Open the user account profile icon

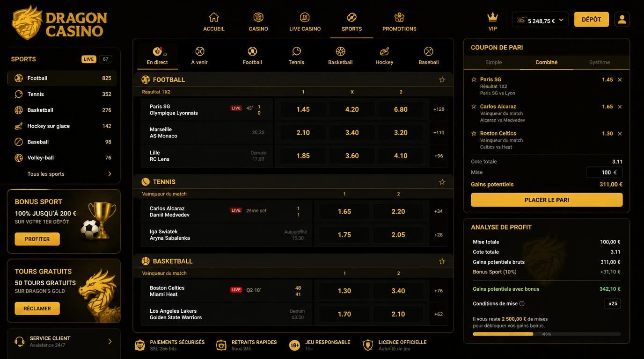[x=622, y=19]
